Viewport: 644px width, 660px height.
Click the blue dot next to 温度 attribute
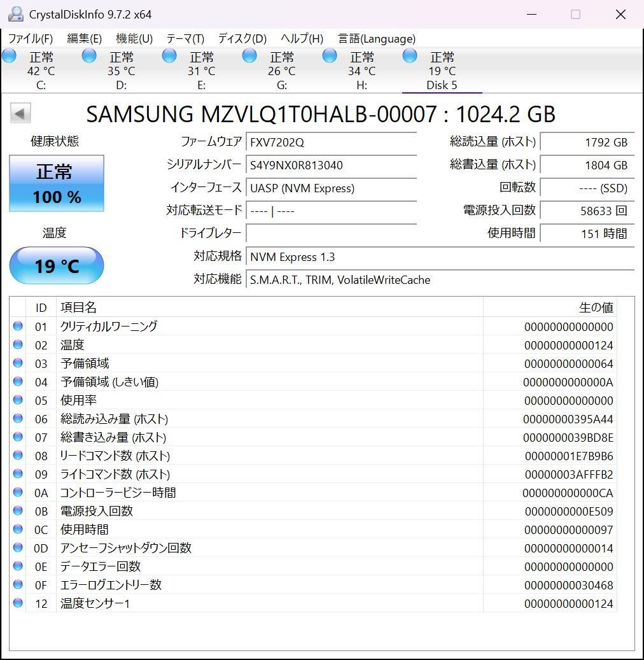(x=18, y=344)
